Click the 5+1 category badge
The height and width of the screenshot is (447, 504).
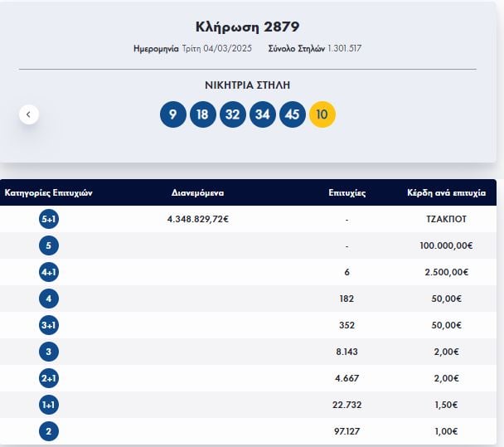[x=48, y=219]
